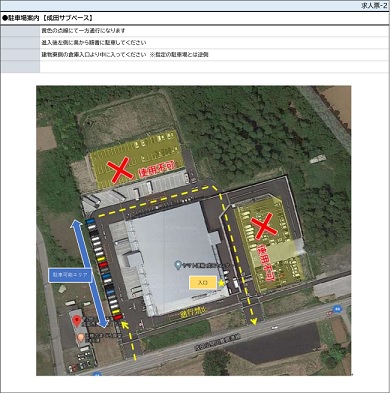Viewport: 390px width, 393px height.
Task: Click the yellow 入口 label box
Action: point(203,283)
